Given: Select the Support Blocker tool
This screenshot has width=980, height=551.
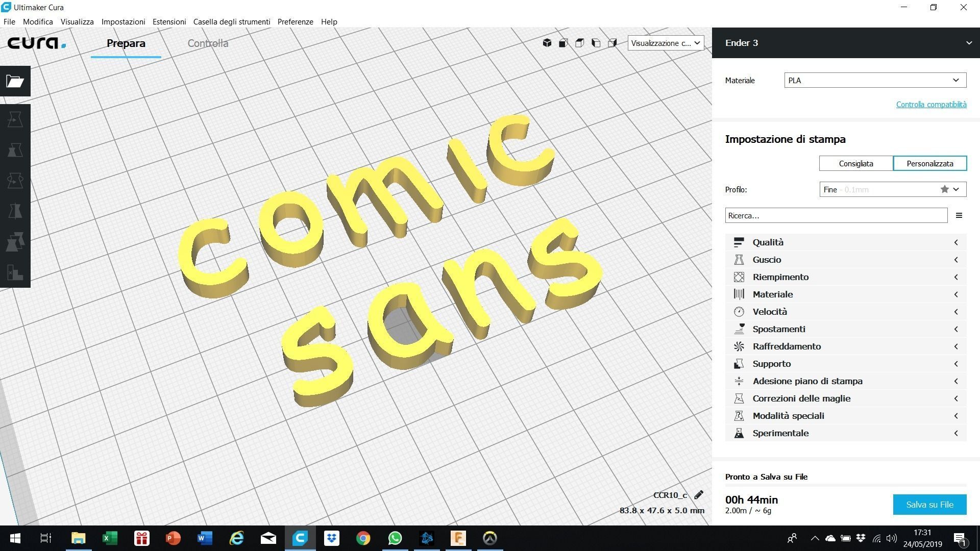Looking at the screenshot, I should click(x=15, y=272).
